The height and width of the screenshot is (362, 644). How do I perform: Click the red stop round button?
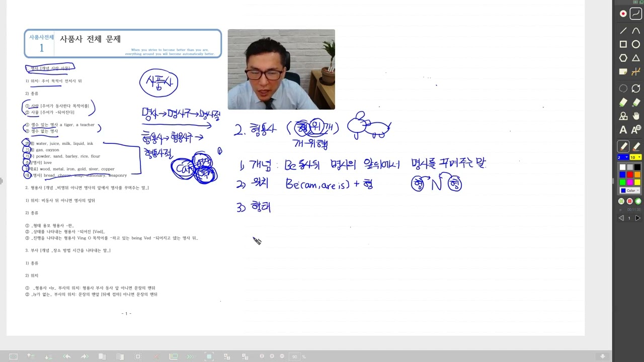(629, 201)
